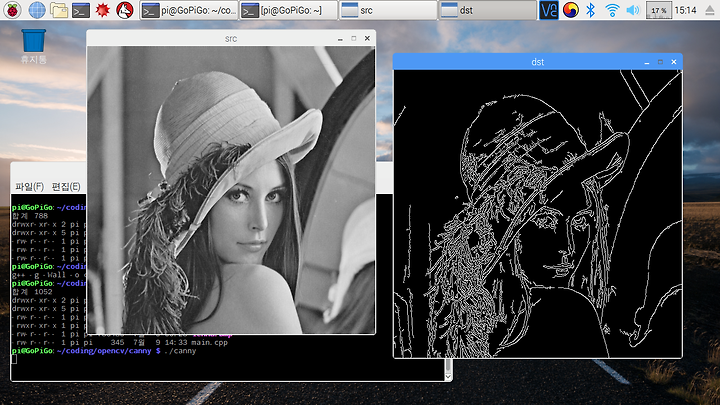
Task: Open the 파일(F) menu in the terminal
Action: click(29, 186)
